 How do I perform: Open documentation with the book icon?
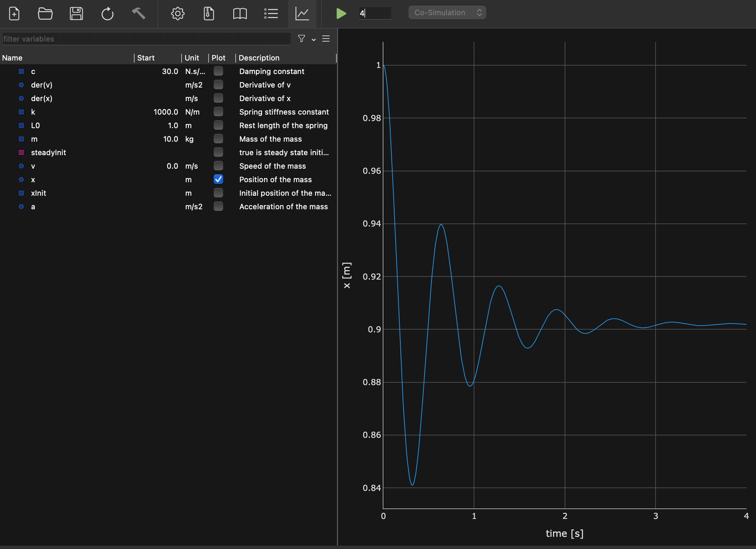tap(240, 14)
